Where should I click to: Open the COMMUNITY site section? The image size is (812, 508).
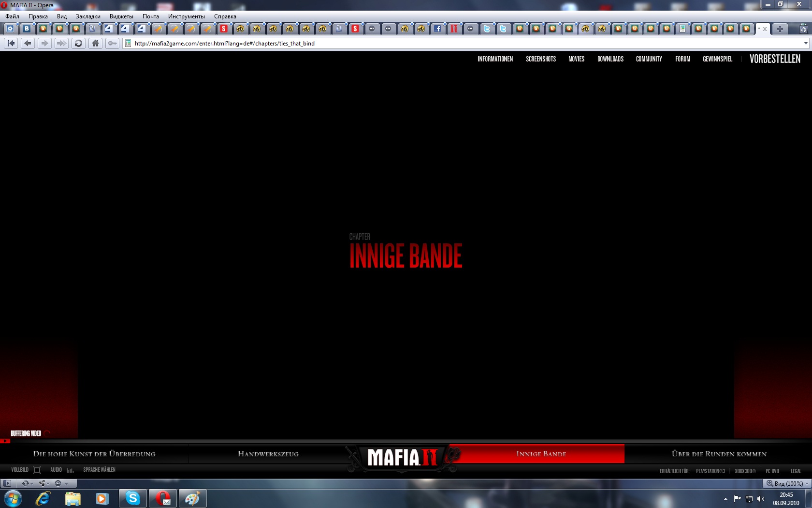point(649,59)
